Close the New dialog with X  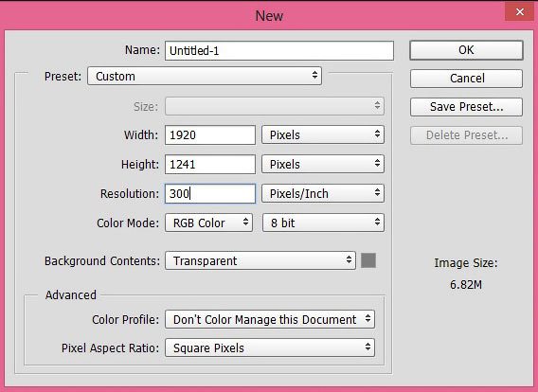pyautogui.click(x=519, y=12)
